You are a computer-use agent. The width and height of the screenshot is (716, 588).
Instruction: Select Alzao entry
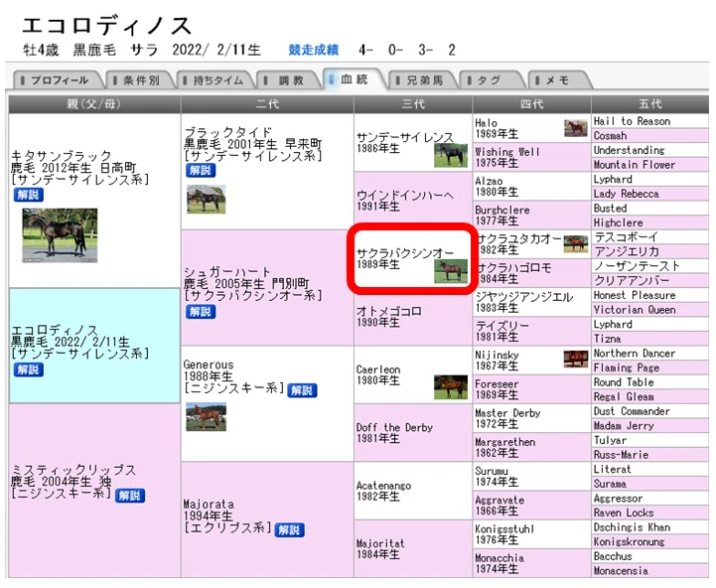coord(532,187)
